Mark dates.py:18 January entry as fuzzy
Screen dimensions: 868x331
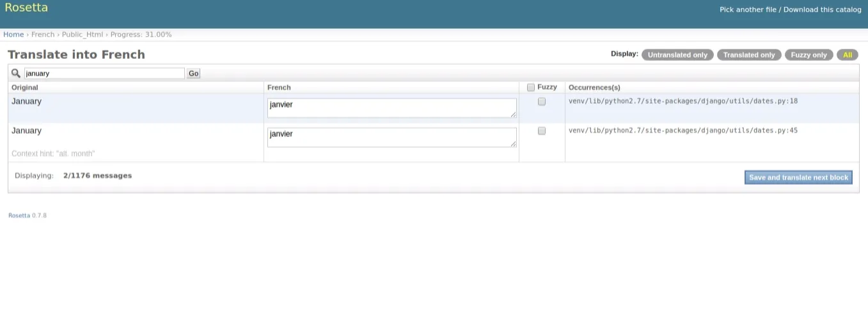542,102
